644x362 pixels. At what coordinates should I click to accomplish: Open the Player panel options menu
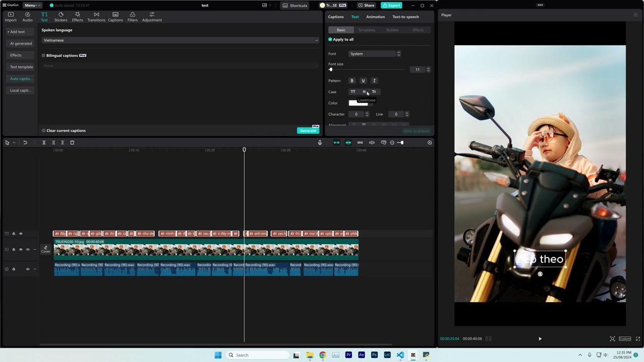click(x=635, y=15)
